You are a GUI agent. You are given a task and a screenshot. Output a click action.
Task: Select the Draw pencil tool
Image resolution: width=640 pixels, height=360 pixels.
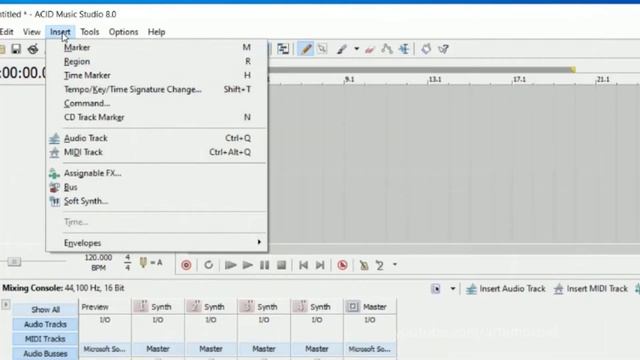pos(306,49)
